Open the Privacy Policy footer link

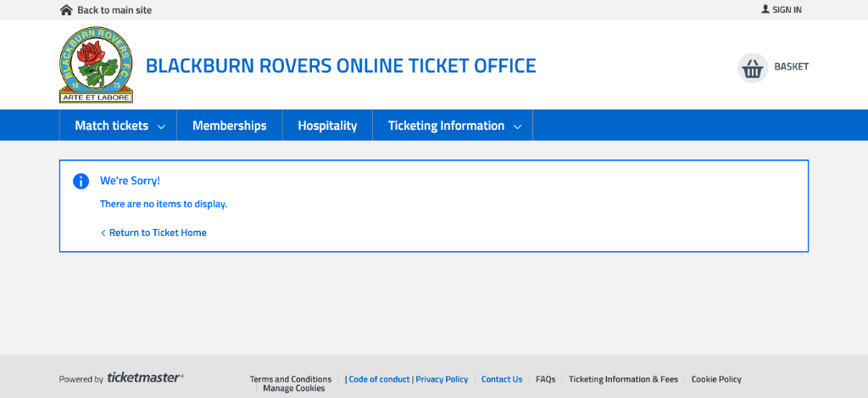coord(442,379)
